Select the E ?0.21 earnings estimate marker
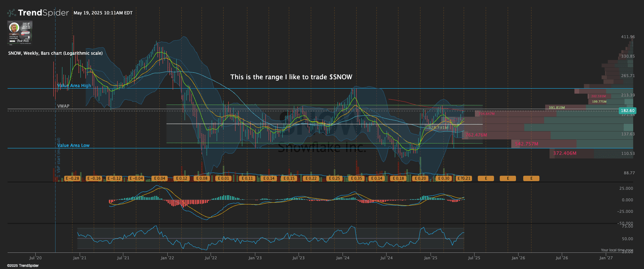This screenshot has width=644, height=269. click(x=464, y=178)
